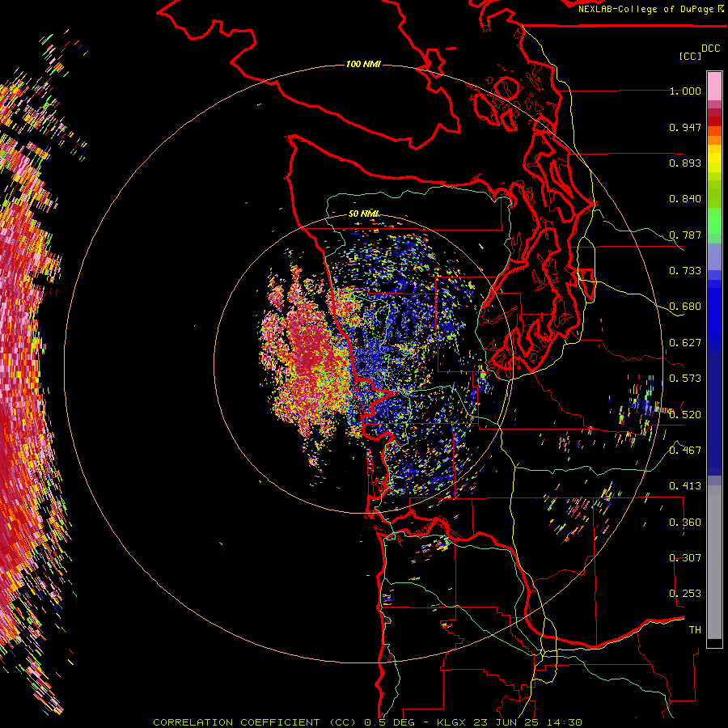Click the 1.000 value on the color scale
Viewport: 728px width, 728px height.
coord(685,91)
